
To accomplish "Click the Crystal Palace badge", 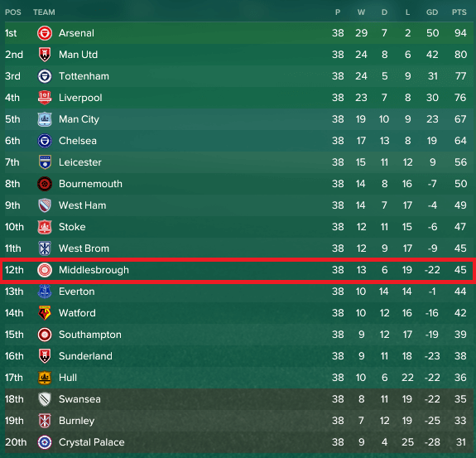I will tap(45, 442).
